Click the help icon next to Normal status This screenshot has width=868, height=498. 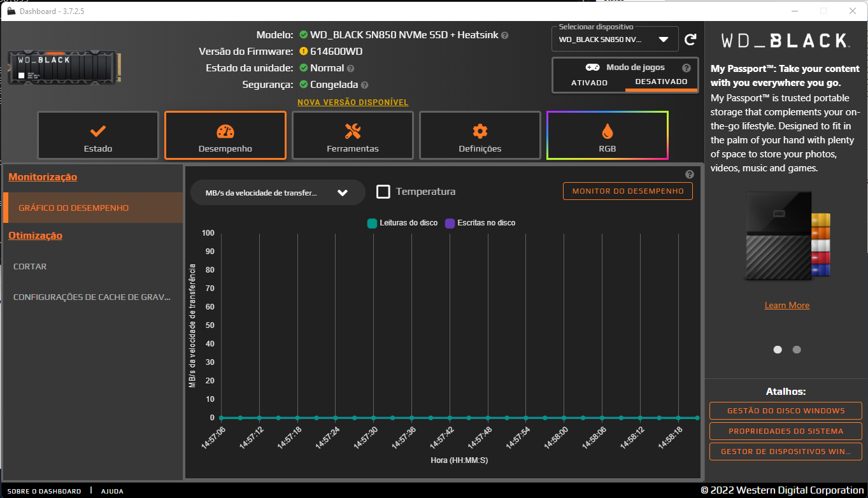tap(350, 68)
